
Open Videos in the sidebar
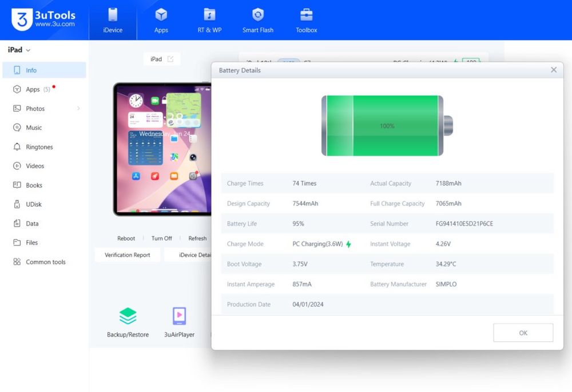44,166
